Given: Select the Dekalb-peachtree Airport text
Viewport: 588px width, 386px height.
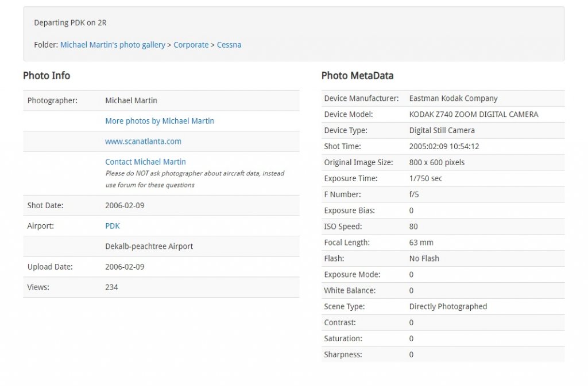Looking at the screenshot, I should coord(149,246).
